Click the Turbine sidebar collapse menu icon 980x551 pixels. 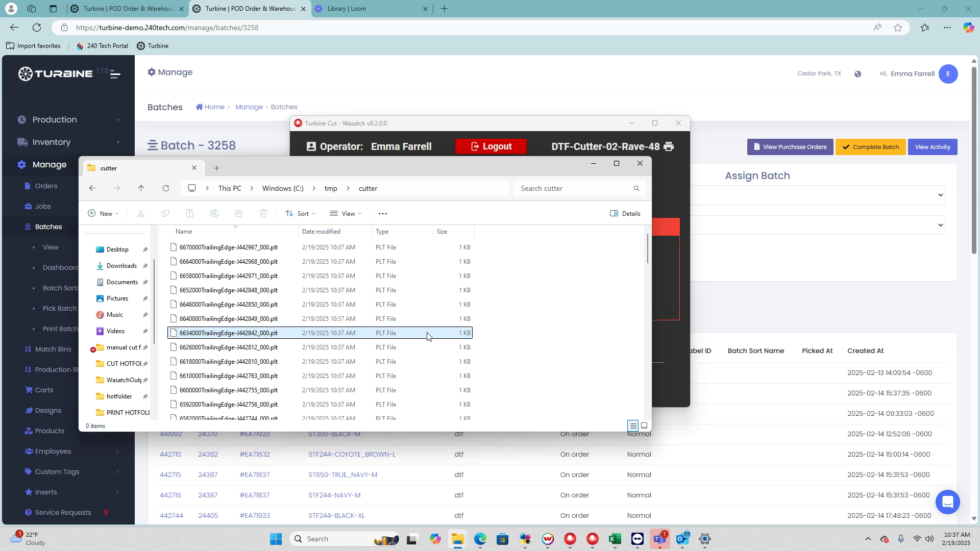point(115,74)
